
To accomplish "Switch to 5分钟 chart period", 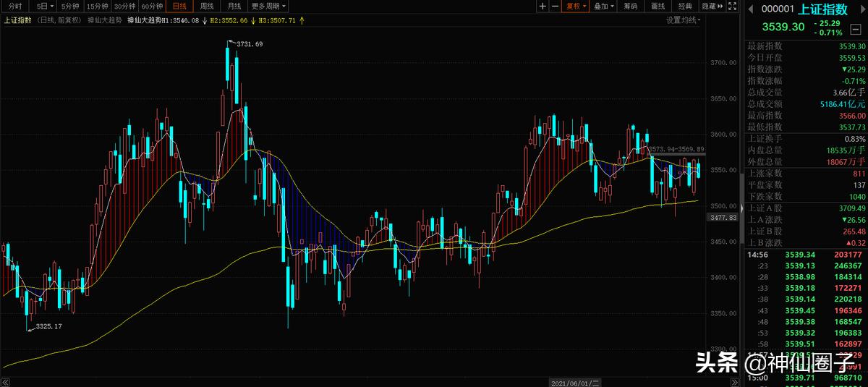I will click(x=70, y=6).
